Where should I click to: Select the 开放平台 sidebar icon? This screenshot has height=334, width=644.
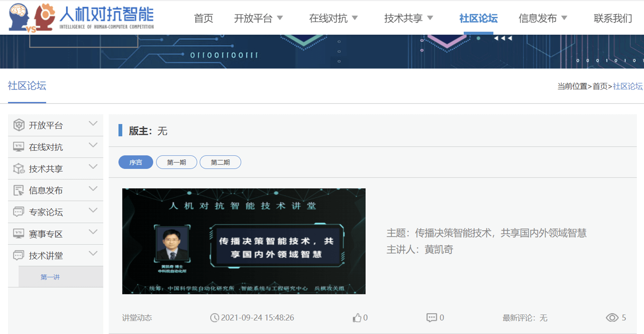(x=19, y=125)
